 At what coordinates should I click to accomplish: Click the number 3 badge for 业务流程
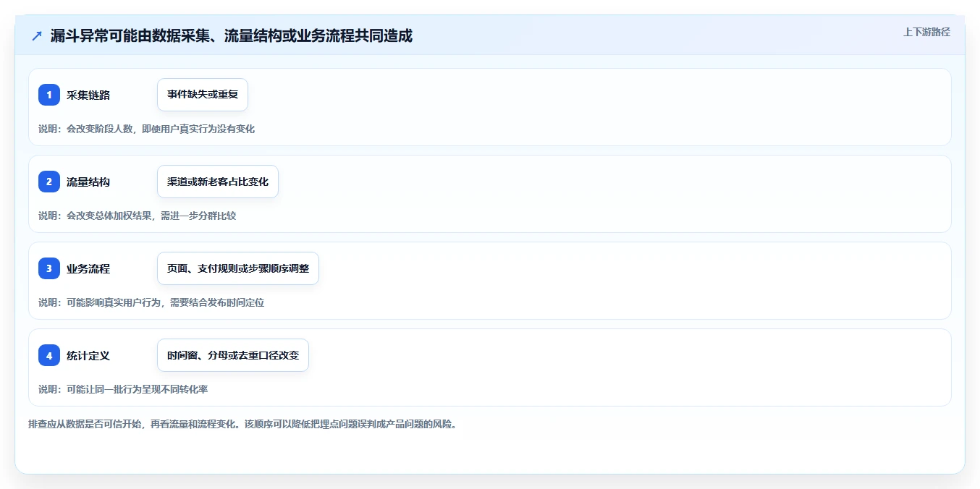(x=49, y=268)
